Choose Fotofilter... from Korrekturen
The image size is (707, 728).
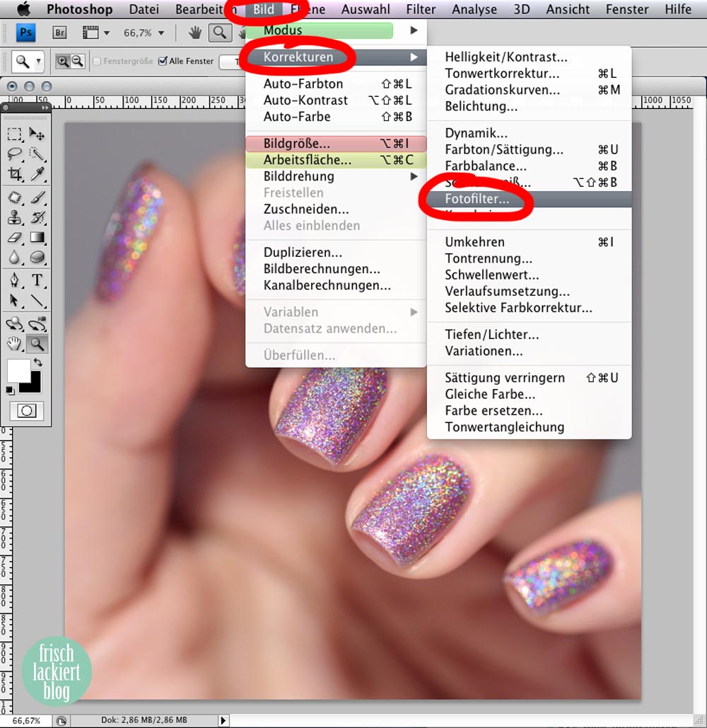click(x=529, y=199)
